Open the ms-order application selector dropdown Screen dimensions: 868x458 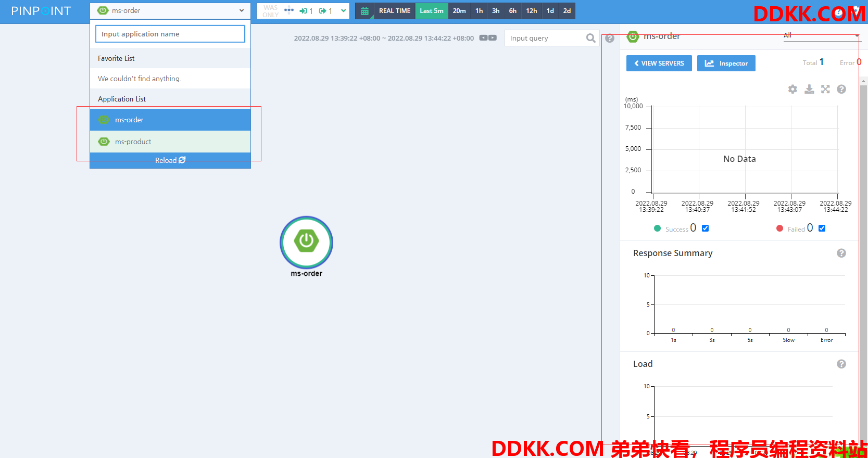click(x=170, y=10)
